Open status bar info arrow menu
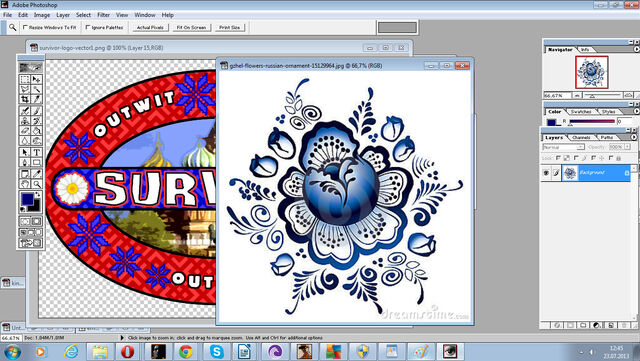640x361 pixels. (122, 338)
